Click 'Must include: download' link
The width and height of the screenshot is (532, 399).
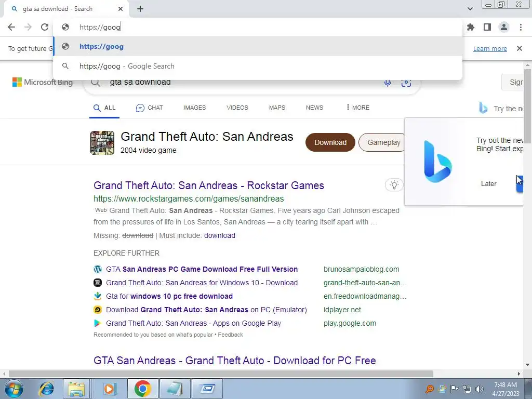[x=220, y=235]
